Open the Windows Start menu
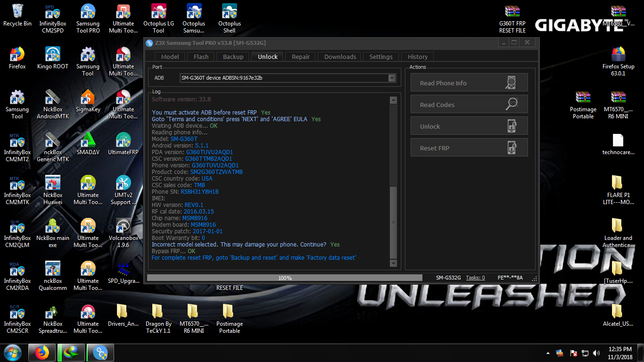 pos(13,353)
